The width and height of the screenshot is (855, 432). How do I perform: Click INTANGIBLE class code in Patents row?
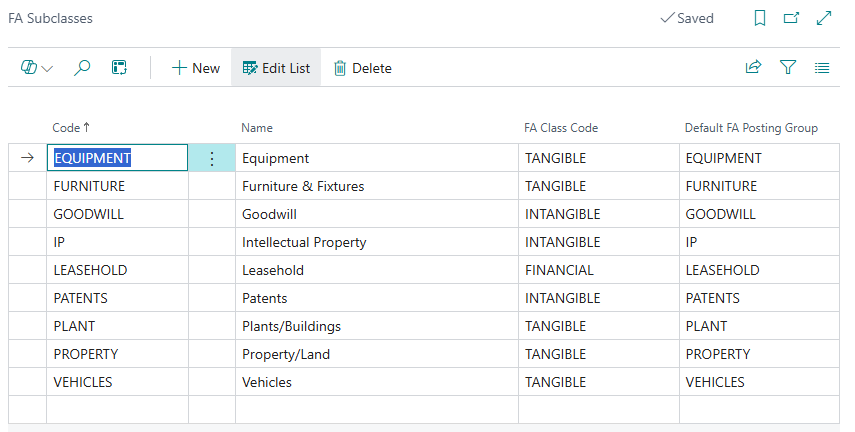[599, 298]
